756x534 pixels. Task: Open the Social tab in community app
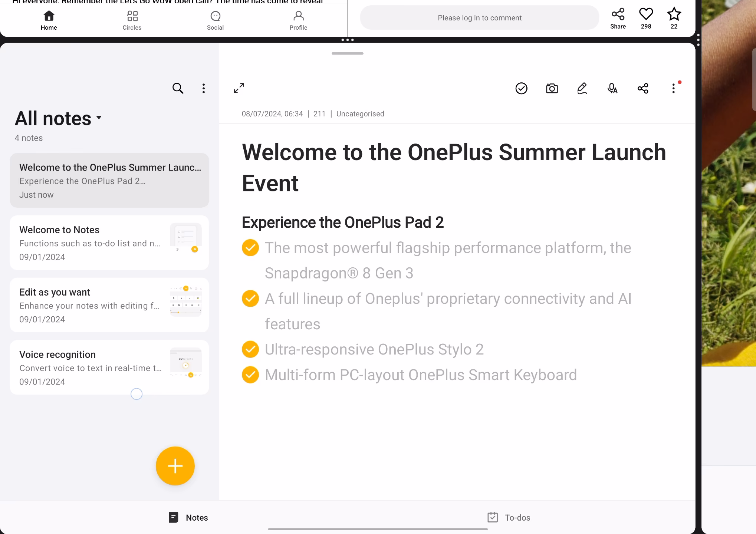pos(215,20)
